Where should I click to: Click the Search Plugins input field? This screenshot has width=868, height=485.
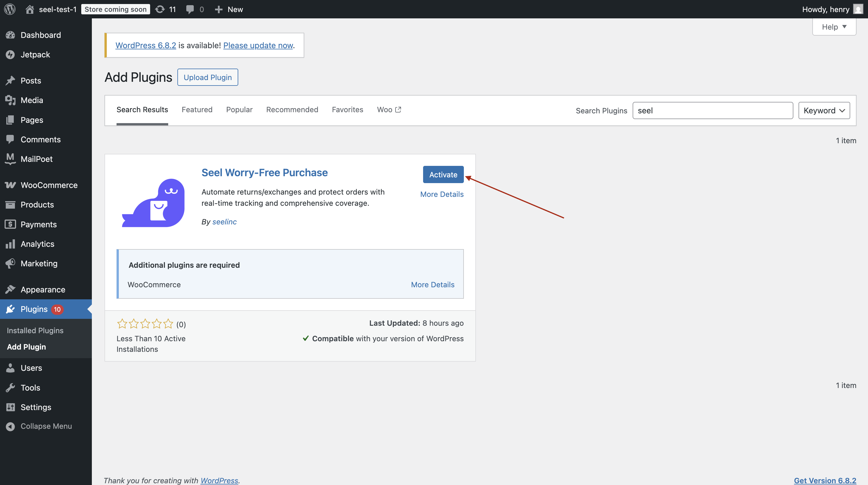pyautogui.click(x=712, y=110)
